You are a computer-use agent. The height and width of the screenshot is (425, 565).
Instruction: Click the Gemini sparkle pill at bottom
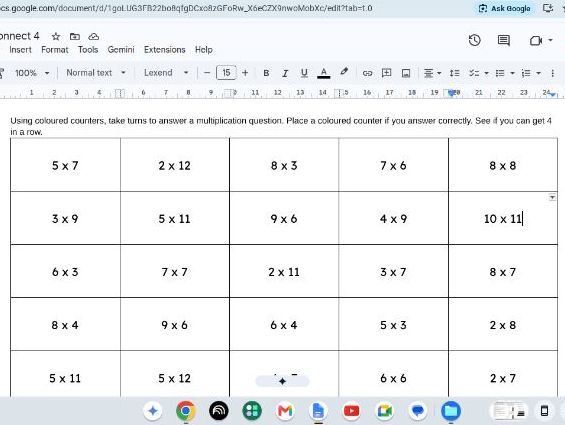(282, 381)
